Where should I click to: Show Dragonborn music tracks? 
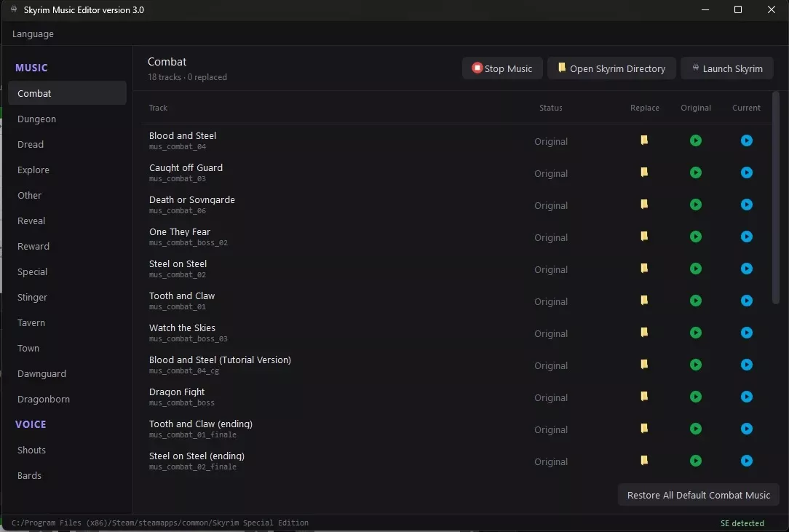[67, 399]
